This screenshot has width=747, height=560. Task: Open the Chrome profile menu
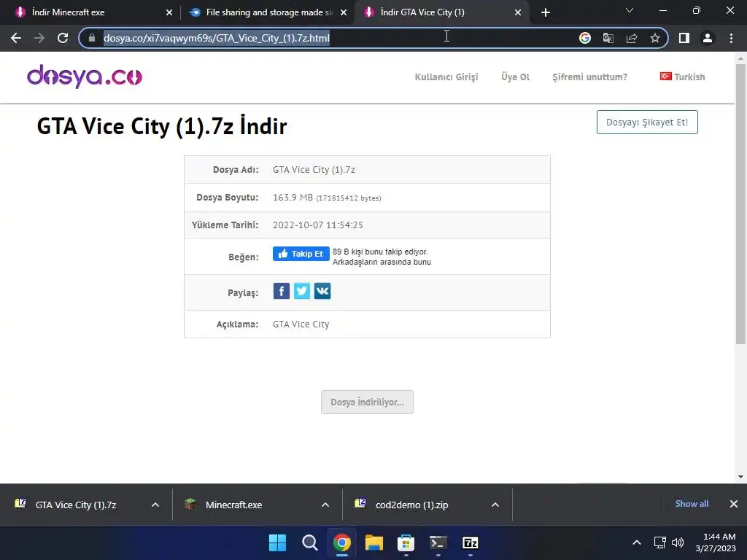(x=708, y=38)
